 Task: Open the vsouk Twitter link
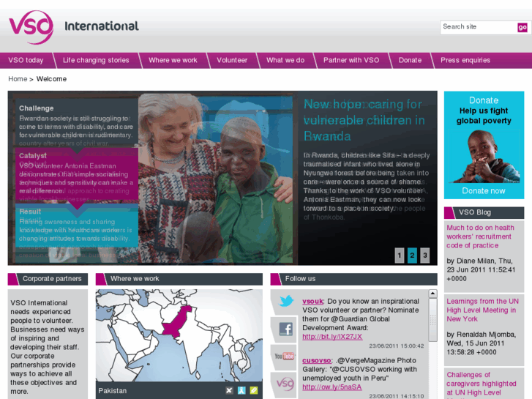(312, 302)
